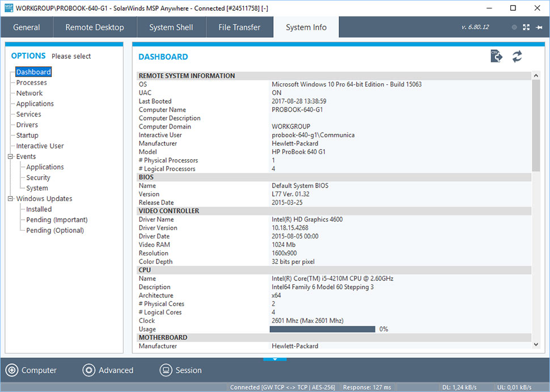Select top-level Applications tree item
Screen dimensions: 550x392
pyautogui.click(x=35, y=103)
